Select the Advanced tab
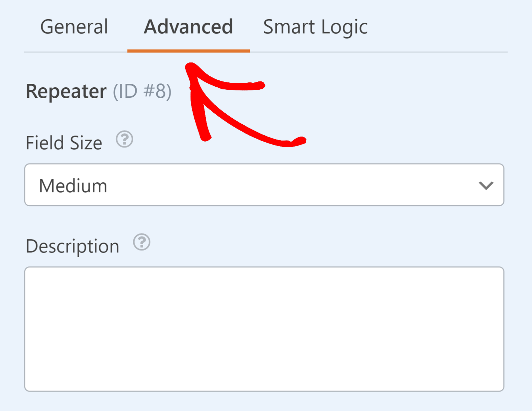The width and height of the screenshot is (532, 411). pyautogui.click(x=188, y=27)
